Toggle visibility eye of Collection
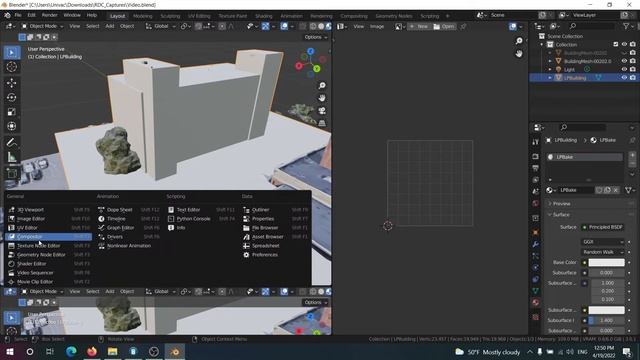The height and width of the screenshot is (360, 640). coord(624,44)
